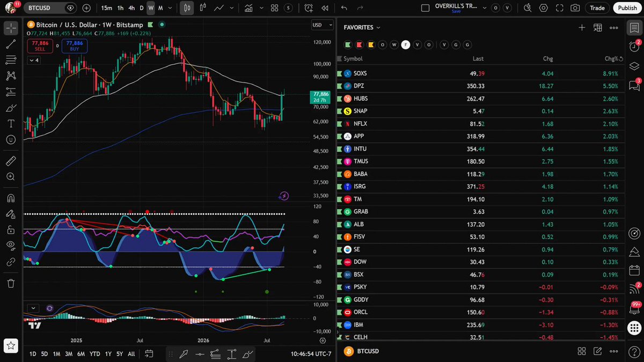Expand the timeframe interval dropdown
This screenshot has width=644, height=362.
click(170, 8)
